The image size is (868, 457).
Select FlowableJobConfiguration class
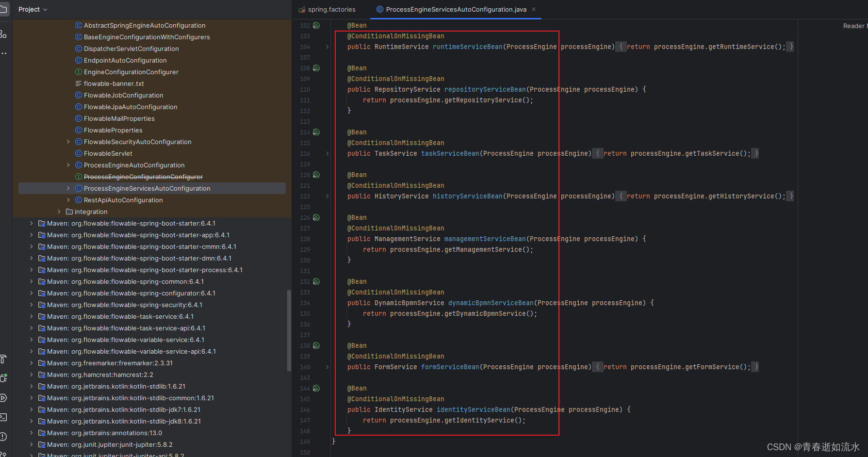pyautogui.click(x=123, y=95)
